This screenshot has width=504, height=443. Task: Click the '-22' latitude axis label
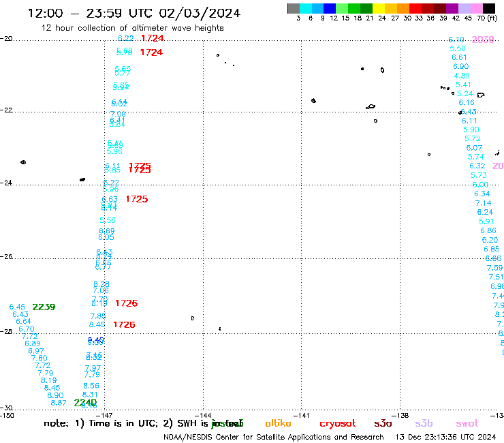(x=6, y=110)
